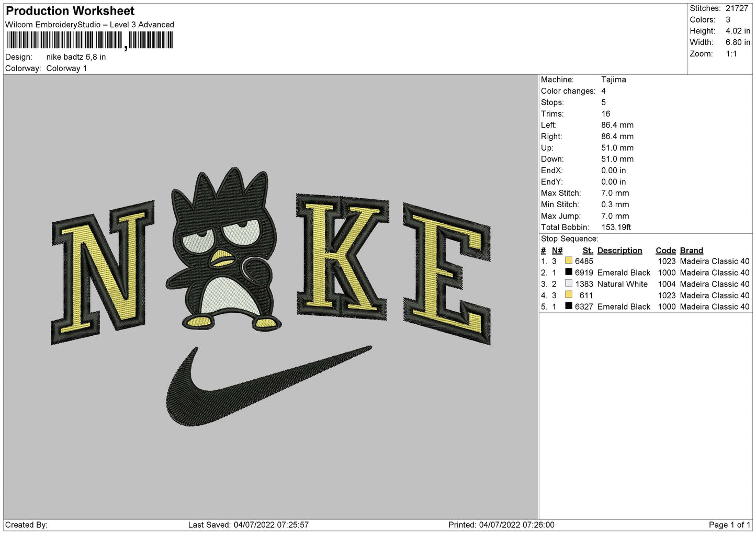This screenshot has width=756, height=534.
Task: Click the Down value '51.0 mm'
Action: point(617,159)
